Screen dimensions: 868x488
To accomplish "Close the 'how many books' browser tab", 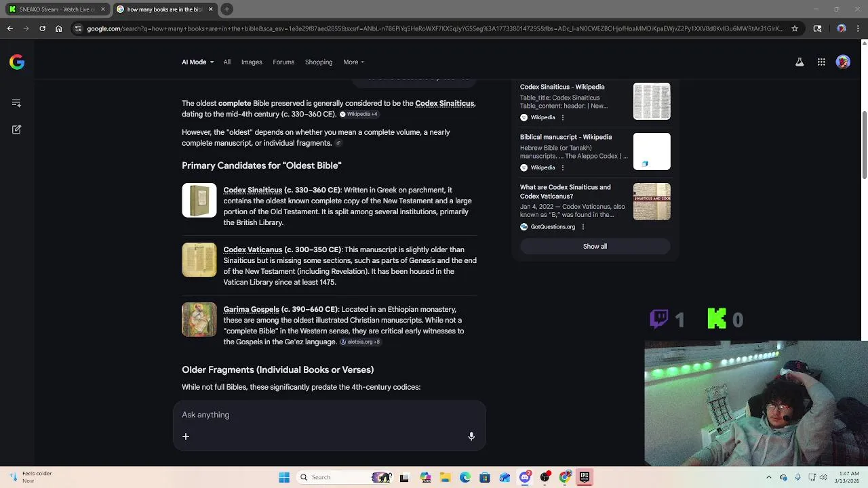I will click(210, 9).
